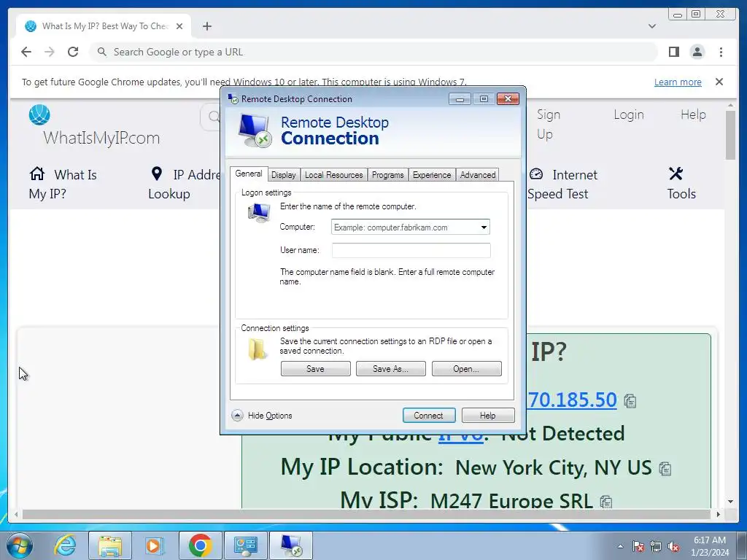
Task: Click the horizontal scrollbar left arrow
Action: pos(16,514)
